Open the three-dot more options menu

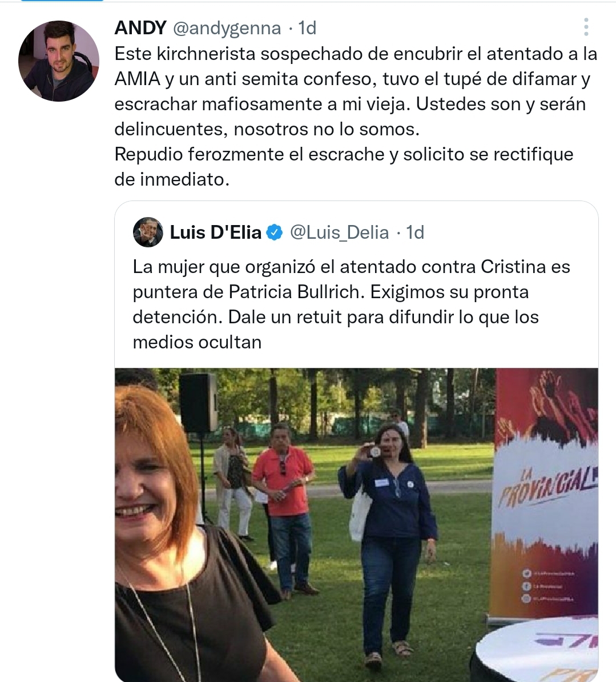pyautogui.click(x=586, y=27)
